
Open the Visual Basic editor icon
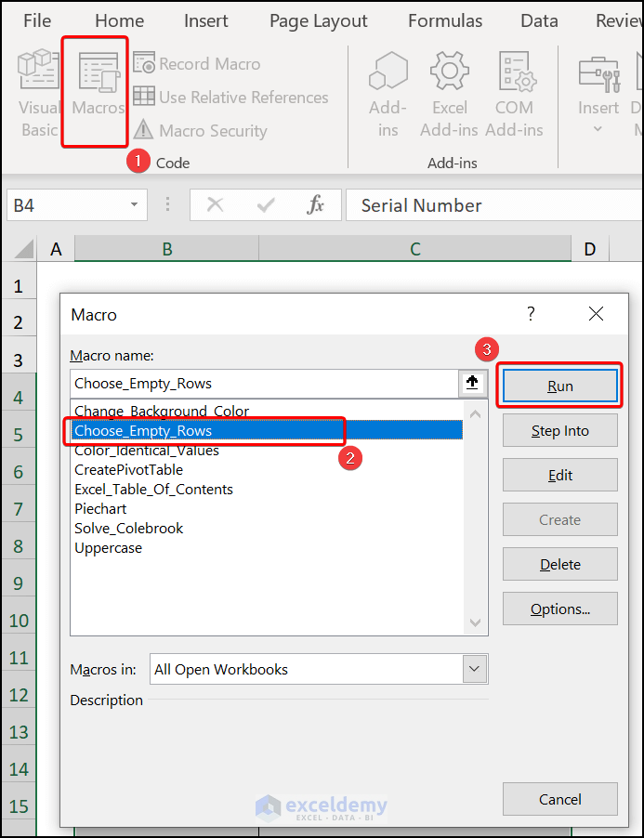click(38, 70)
